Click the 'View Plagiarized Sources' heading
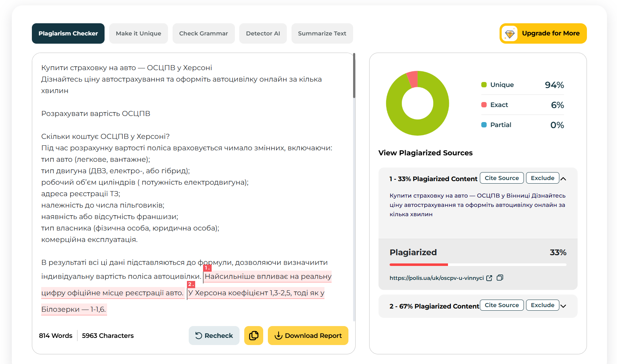617x364 pixels. [425, 153]
